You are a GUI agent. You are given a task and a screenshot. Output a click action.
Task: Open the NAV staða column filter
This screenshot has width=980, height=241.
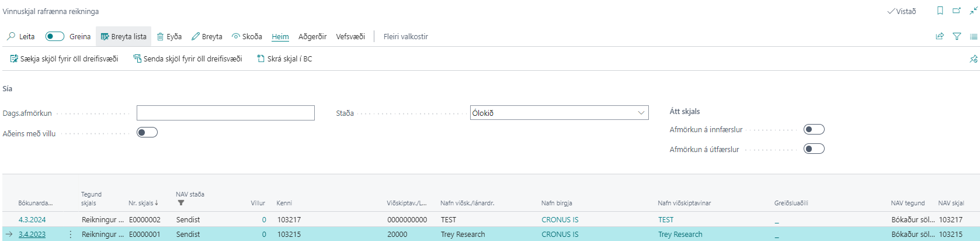point(180,203)
